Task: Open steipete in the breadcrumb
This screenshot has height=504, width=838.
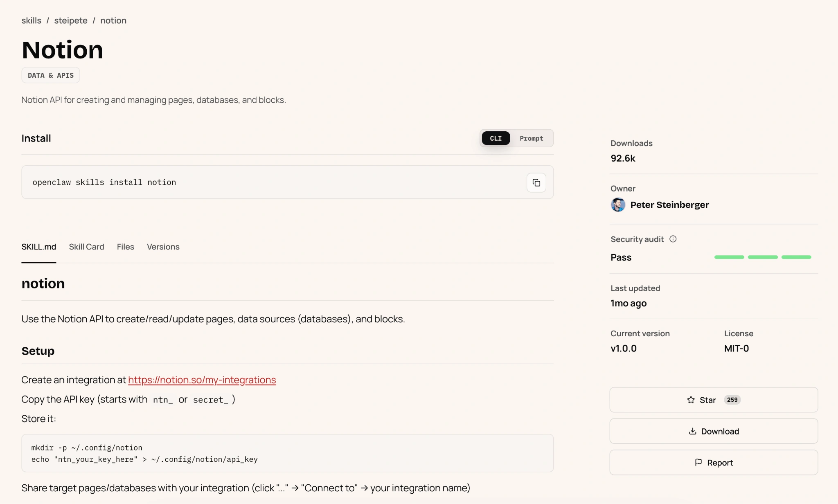Action: pos(71,20)
